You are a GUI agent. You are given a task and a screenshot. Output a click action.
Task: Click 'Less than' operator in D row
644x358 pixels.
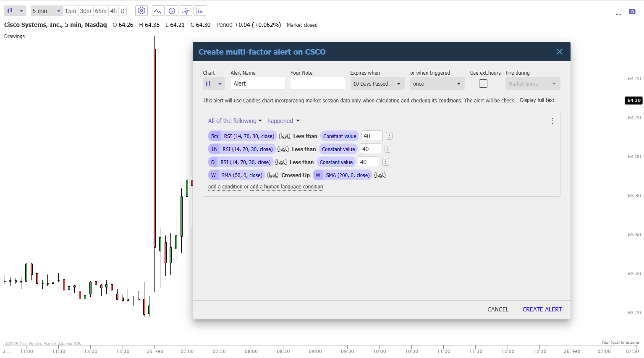(x=301, y=162)
